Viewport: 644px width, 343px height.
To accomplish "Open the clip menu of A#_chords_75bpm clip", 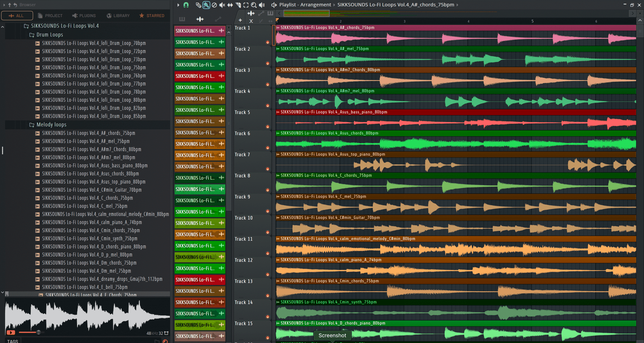I will (x=278, y=28).
